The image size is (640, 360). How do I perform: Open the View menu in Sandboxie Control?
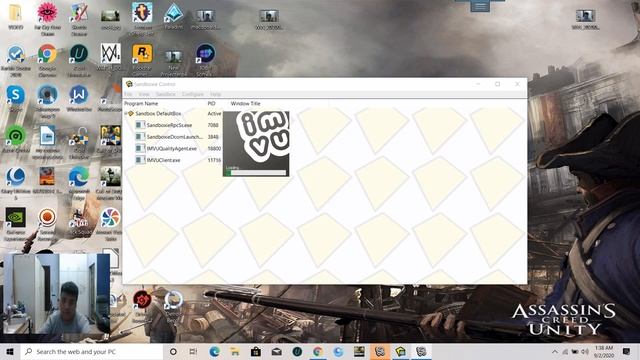point(144,94)
